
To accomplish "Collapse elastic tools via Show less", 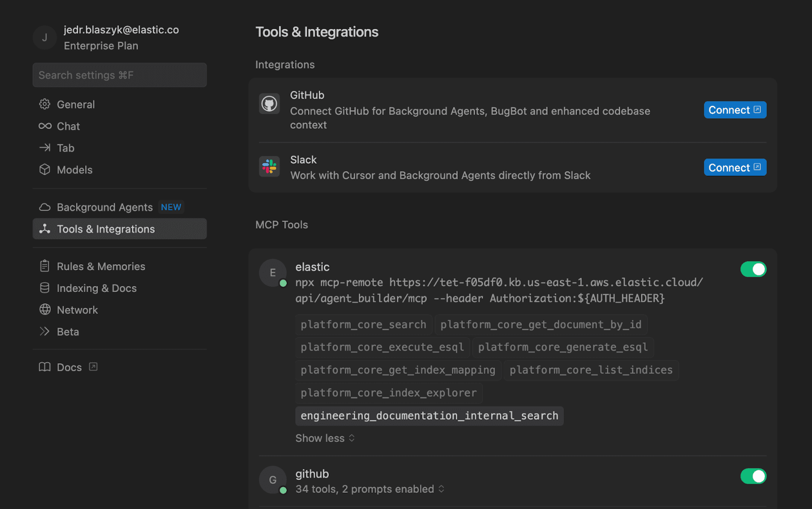I will click(324, 438).
